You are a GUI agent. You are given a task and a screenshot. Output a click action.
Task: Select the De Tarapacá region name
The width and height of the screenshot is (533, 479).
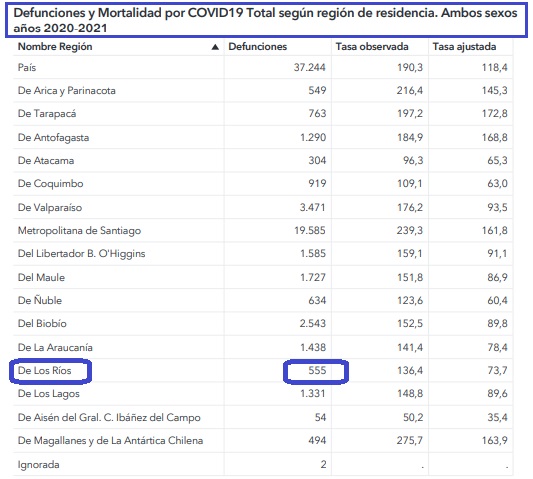click(x=47, y=113)
